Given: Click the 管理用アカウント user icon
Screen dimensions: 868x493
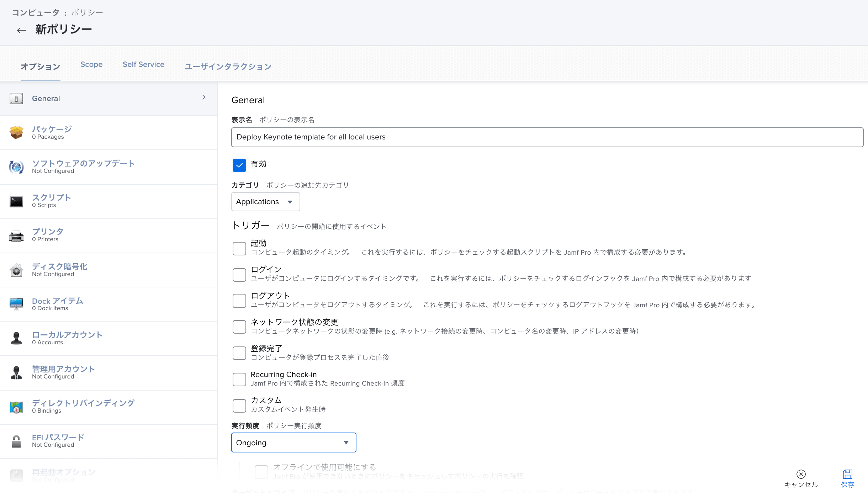Looking at the screenshot, I should click(16, 372).
